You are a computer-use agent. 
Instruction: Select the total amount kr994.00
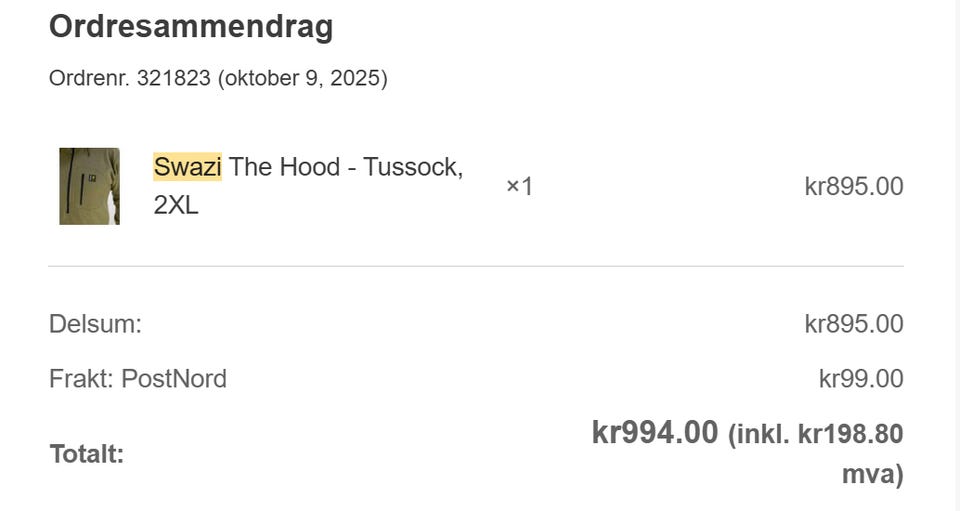[x=654, y=433]
